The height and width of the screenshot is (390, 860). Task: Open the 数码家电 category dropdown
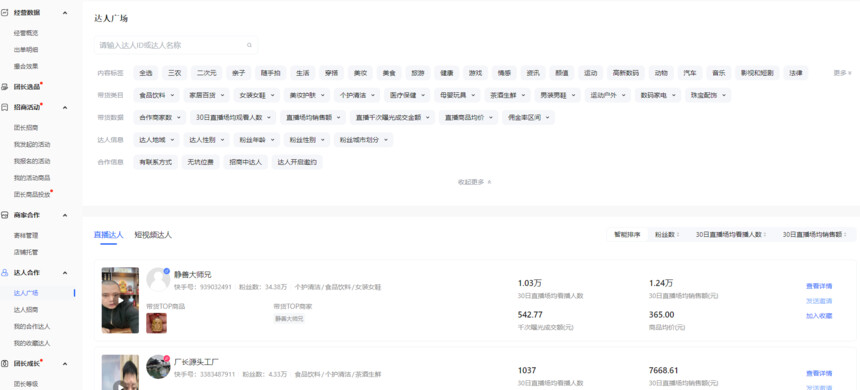(x=658, y=95)
